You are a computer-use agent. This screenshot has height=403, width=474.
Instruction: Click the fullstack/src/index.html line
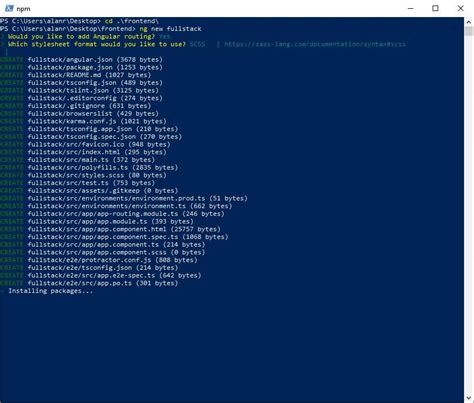pos(83,152)
